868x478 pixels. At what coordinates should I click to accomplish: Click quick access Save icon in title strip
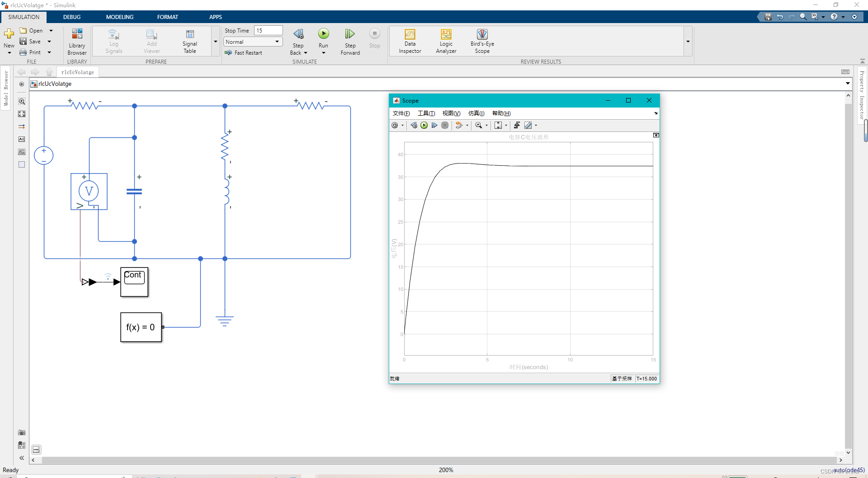pos(768,17)
